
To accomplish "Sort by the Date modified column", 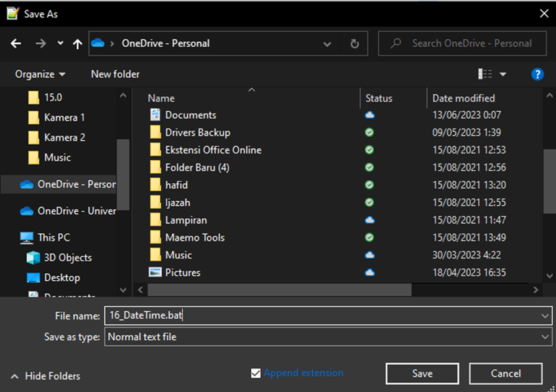I will tap(463, 98).
